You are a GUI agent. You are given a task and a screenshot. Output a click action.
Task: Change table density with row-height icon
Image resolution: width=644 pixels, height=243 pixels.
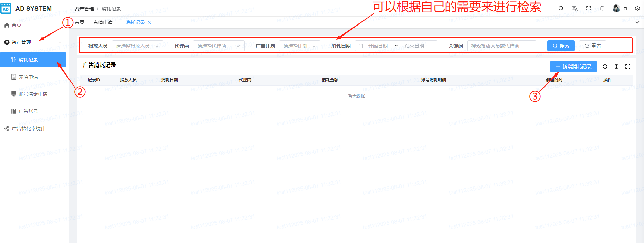pyautogui.click(x=616, y=67)
